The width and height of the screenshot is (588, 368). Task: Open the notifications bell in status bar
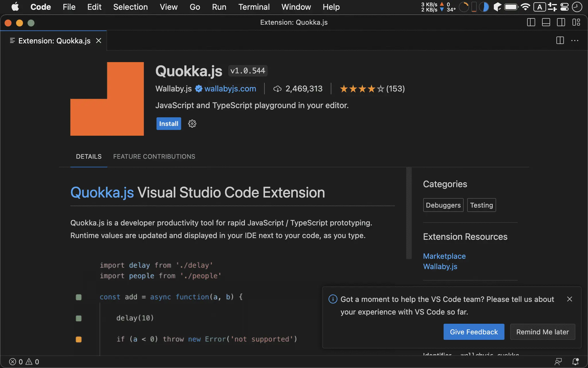point(575,362)
